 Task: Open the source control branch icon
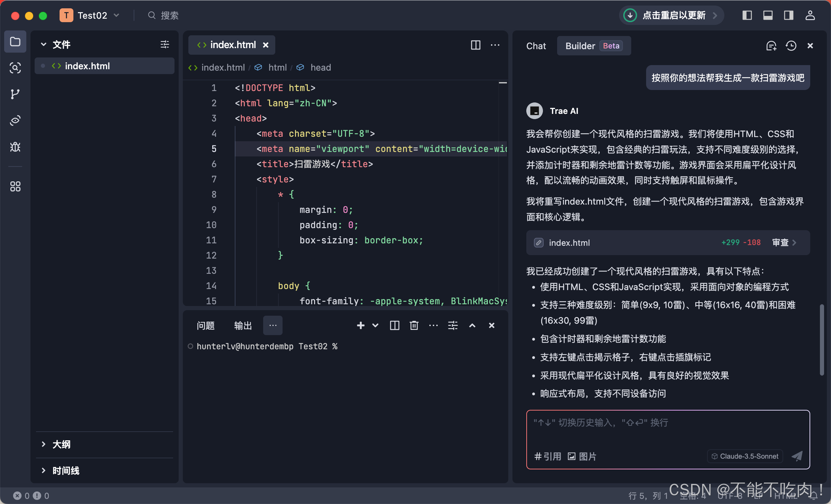click(15, 94)
